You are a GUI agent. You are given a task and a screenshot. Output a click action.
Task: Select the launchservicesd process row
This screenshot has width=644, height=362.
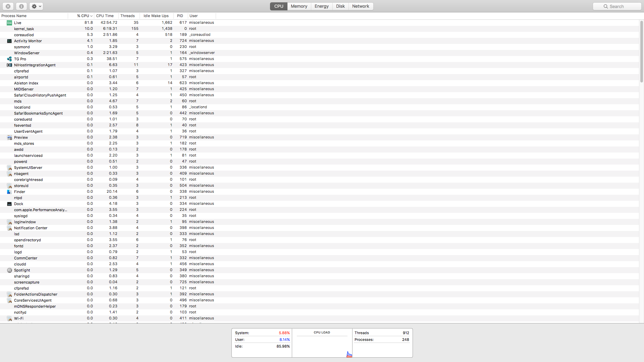pyautogui.click(x=319, y=156)
